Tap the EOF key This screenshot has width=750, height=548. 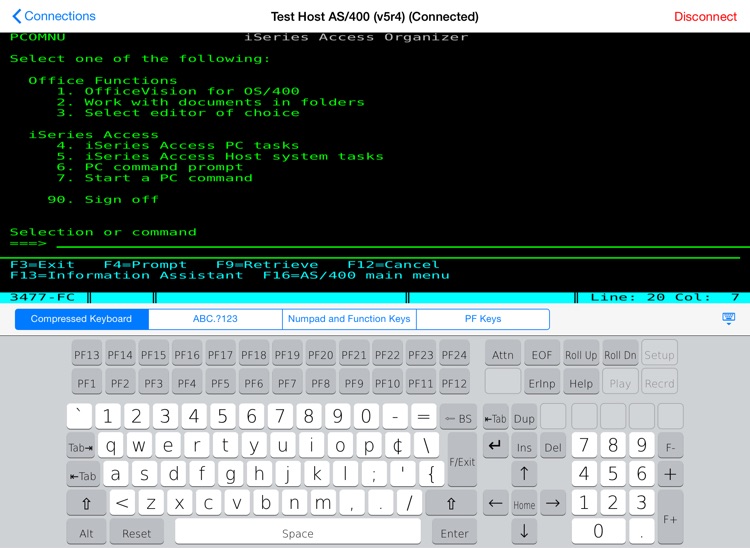(x=542, y=355)
